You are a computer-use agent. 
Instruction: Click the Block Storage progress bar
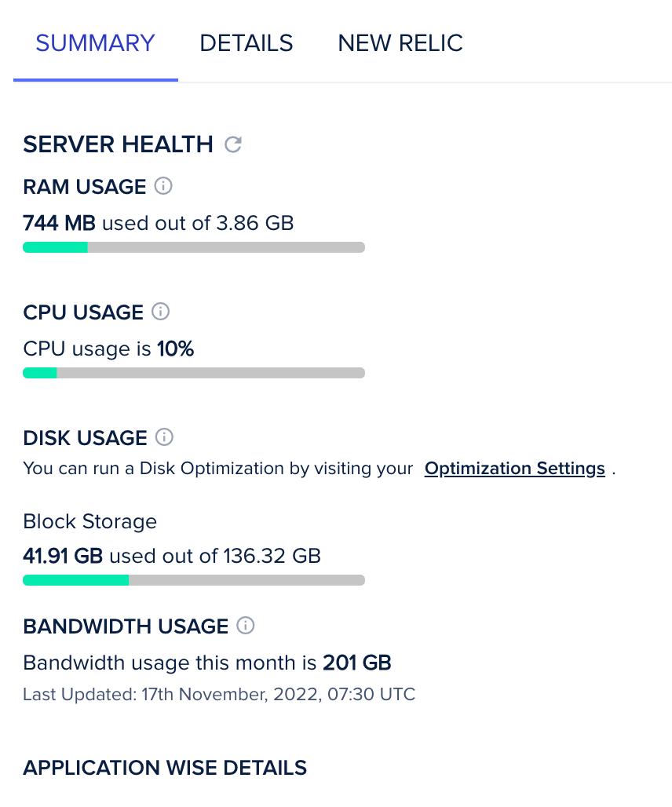click(194, 580)
